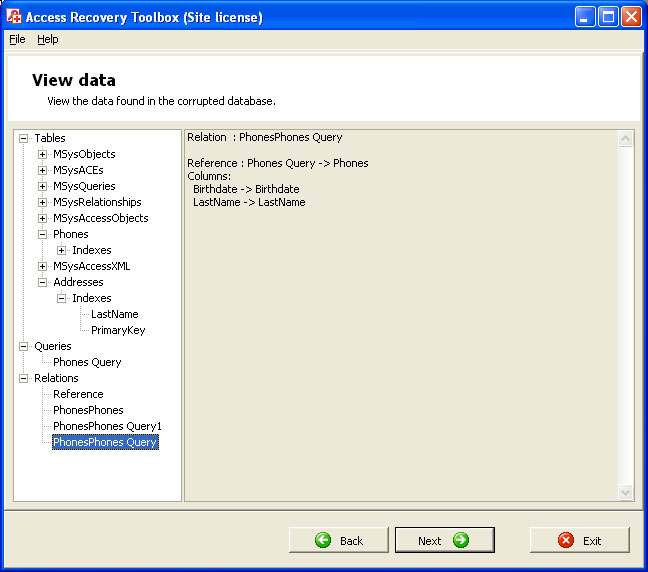
Task: Click the Access Recovery Toolbox title icon
Action: point(14,17)
